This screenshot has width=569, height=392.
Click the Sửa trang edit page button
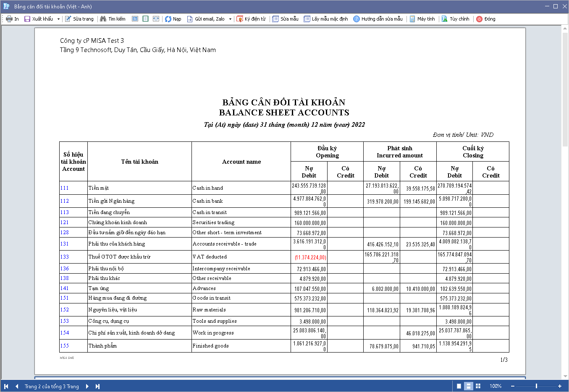79,19
